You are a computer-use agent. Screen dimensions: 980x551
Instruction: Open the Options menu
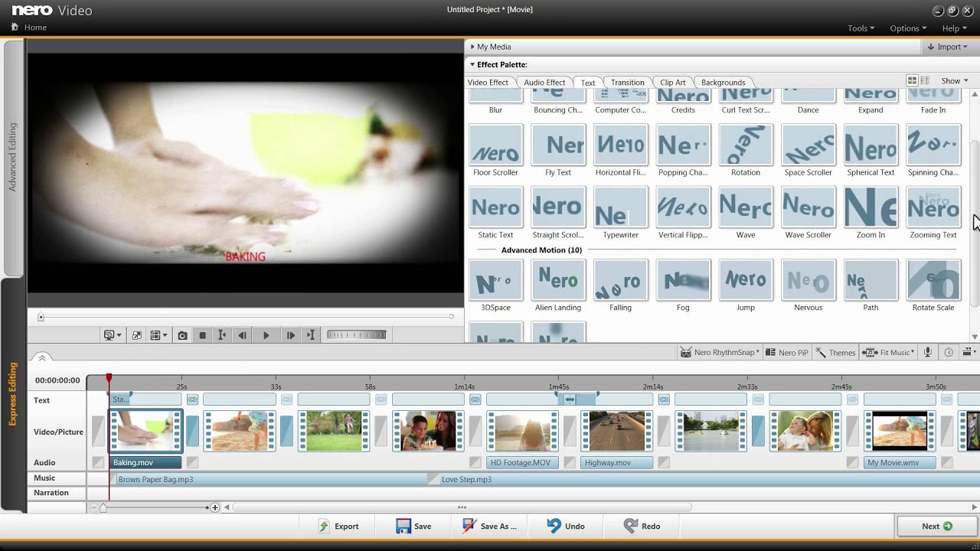(908, 28)
